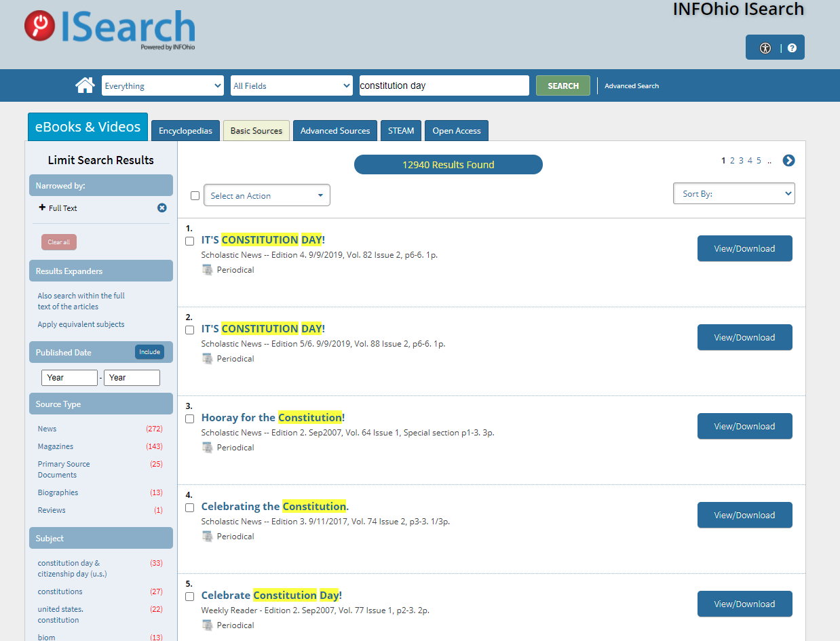The height and width of the screenshot is (641, 840).
Task: Remove the Full Text limiter
Action: 162,208
